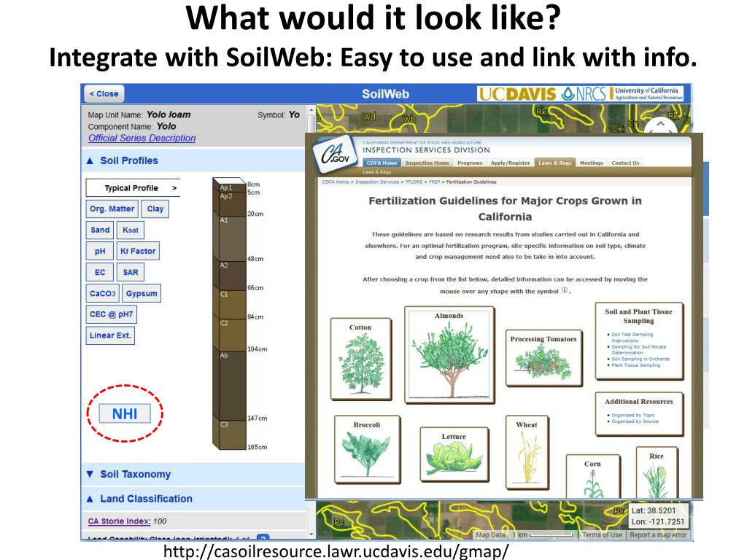747x560 pixels.
Task: Select the Cotton crop card
Action: 361,359
